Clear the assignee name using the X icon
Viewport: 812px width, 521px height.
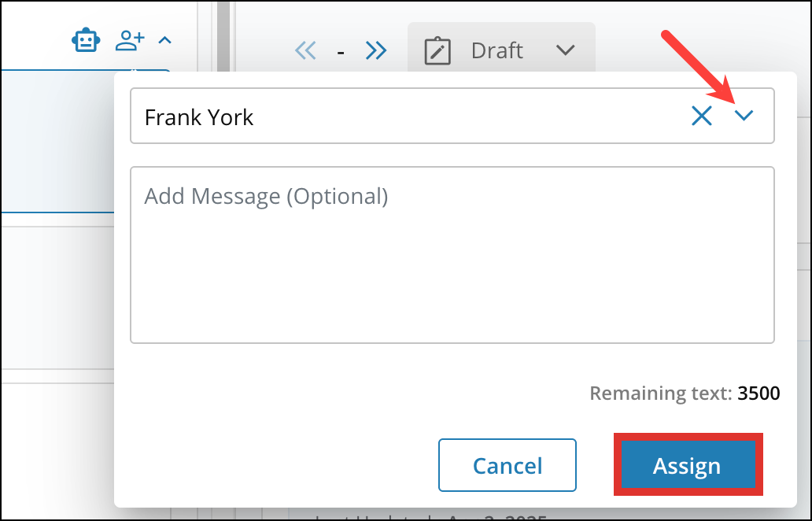click(x=701, y=116)
